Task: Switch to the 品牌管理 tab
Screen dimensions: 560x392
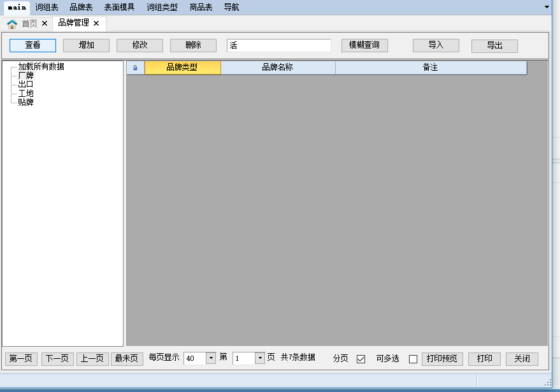Action: click(73, 23)
